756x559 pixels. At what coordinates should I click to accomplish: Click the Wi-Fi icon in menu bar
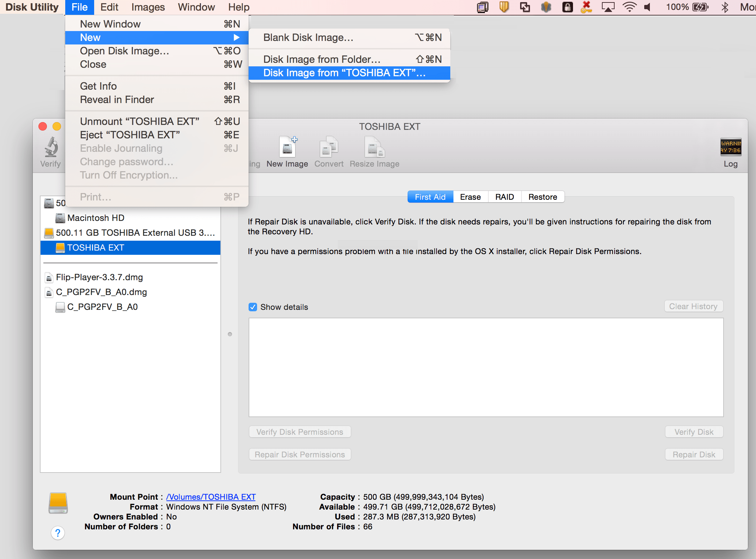pyautogui.click(x=629, y=7)
